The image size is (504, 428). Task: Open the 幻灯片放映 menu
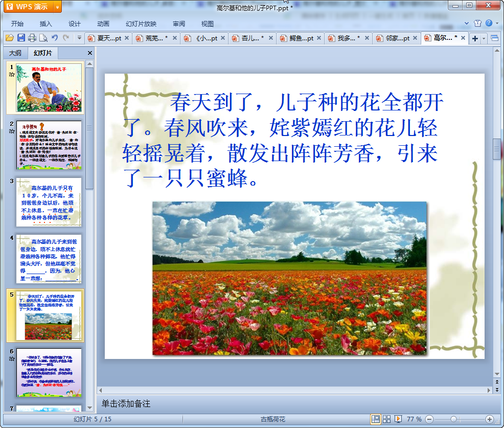pos(141,24)
